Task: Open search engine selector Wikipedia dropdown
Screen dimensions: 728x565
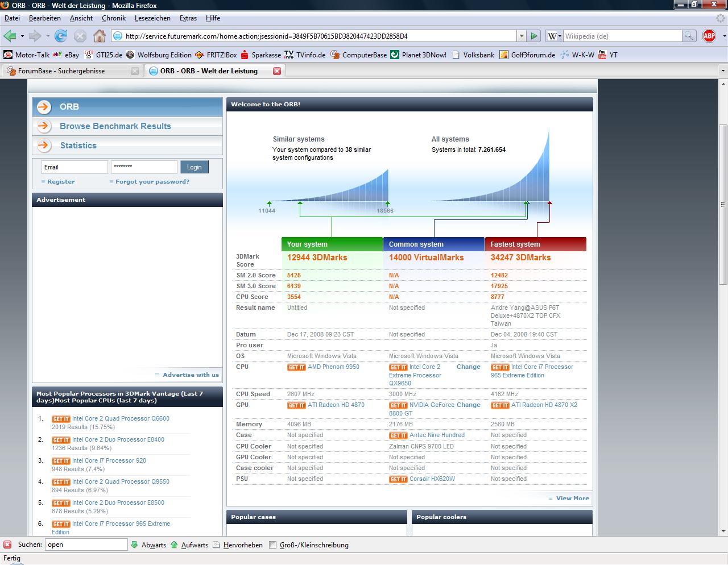Action: pos(555,36)
